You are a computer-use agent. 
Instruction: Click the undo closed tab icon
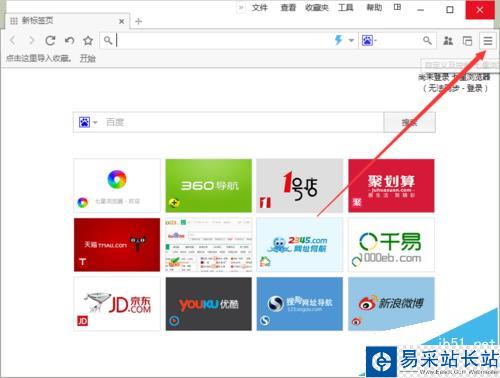pos(69,41)
